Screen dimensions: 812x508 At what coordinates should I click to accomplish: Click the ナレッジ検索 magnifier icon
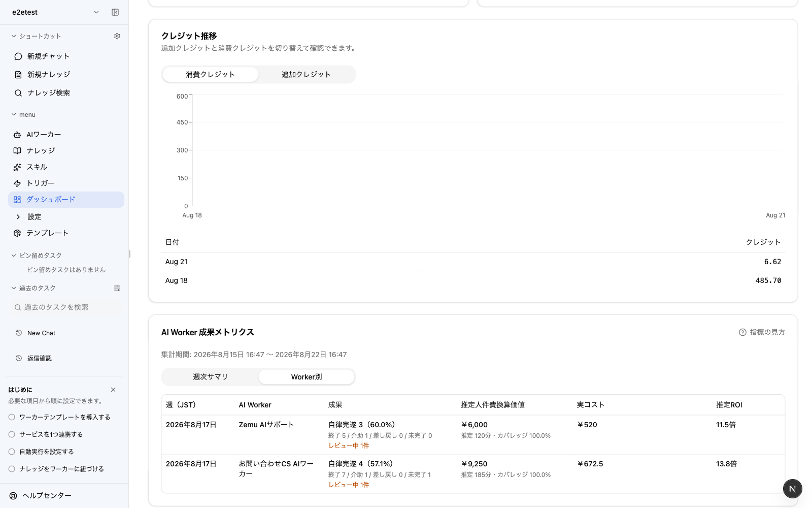(18, 93)
